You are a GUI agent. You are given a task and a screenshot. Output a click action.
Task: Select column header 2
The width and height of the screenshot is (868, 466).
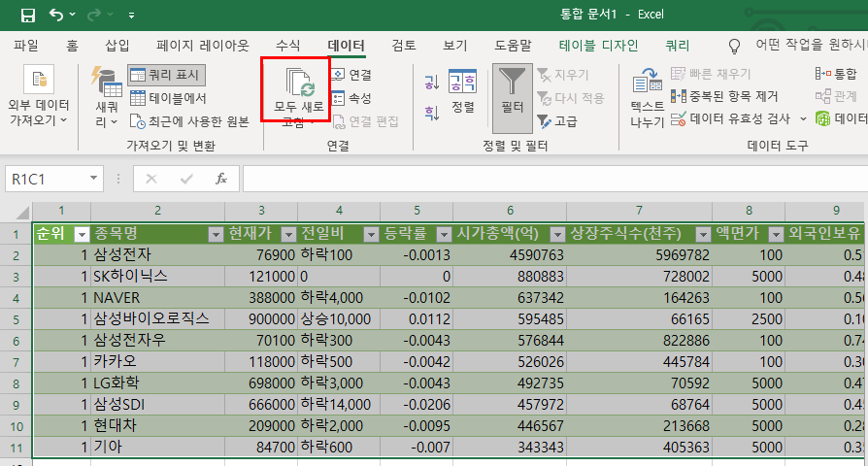click(157, 211)
